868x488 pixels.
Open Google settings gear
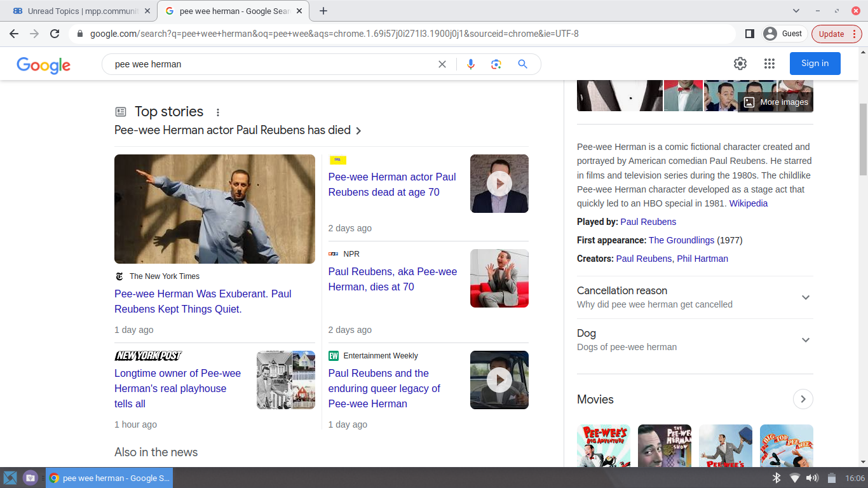[x=740, y=64]
